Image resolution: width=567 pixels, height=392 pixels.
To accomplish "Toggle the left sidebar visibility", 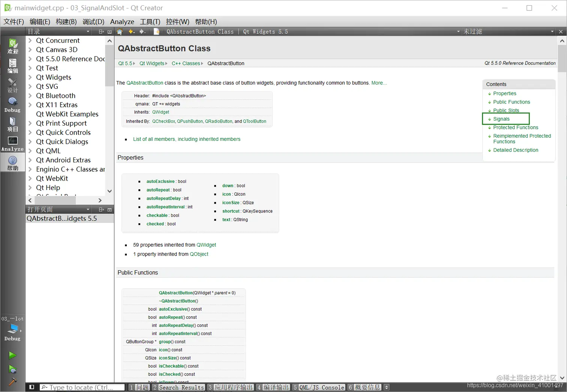I will [x=32, y=387].
